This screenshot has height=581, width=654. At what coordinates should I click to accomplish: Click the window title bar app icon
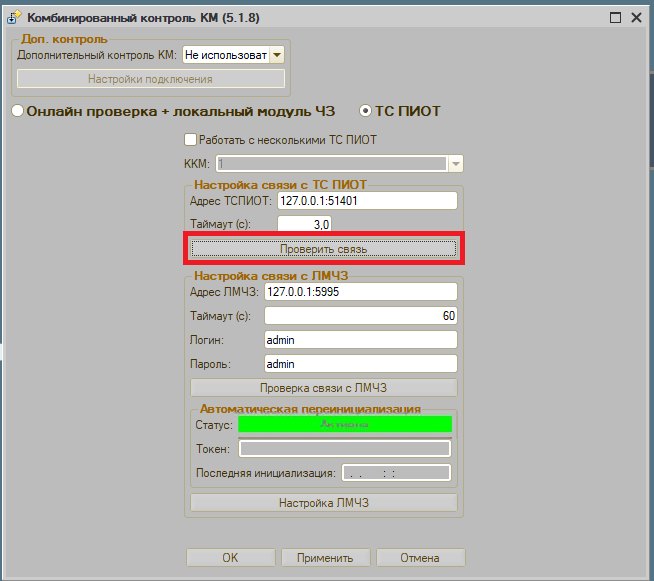pos(14,18)
